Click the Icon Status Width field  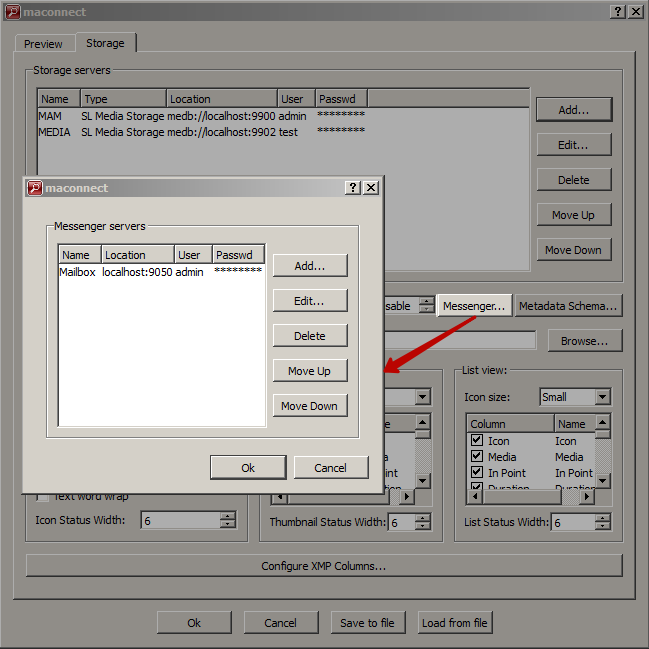point(180,520)
